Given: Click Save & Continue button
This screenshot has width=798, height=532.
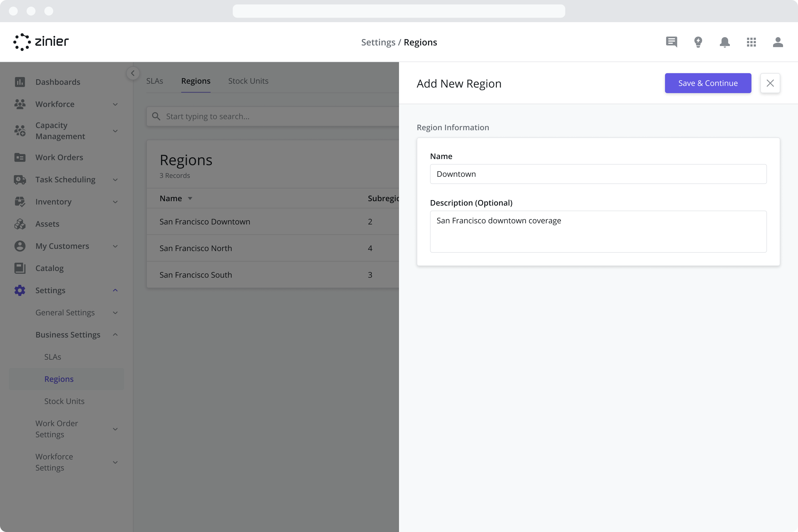Looking at the screenshot, I should [708, 83].
